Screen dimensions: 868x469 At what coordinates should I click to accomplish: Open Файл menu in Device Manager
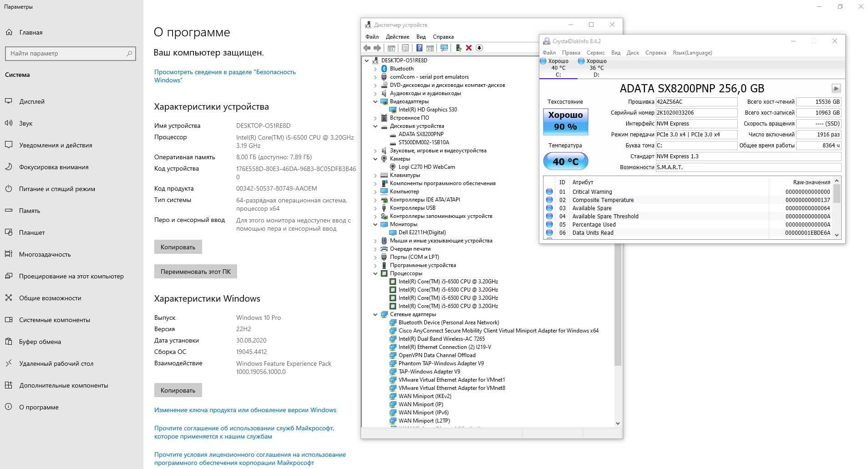372,37
